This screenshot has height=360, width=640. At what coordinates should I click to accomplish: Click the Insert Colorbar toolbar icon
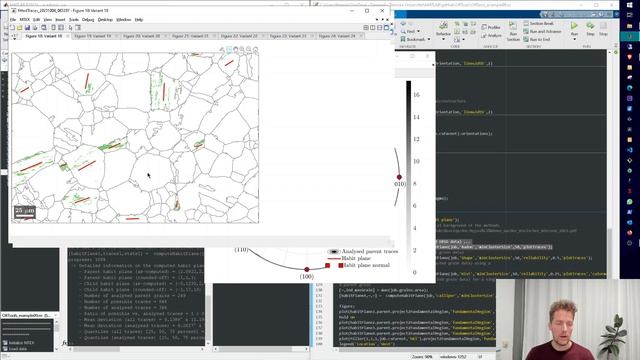point(53,28)
